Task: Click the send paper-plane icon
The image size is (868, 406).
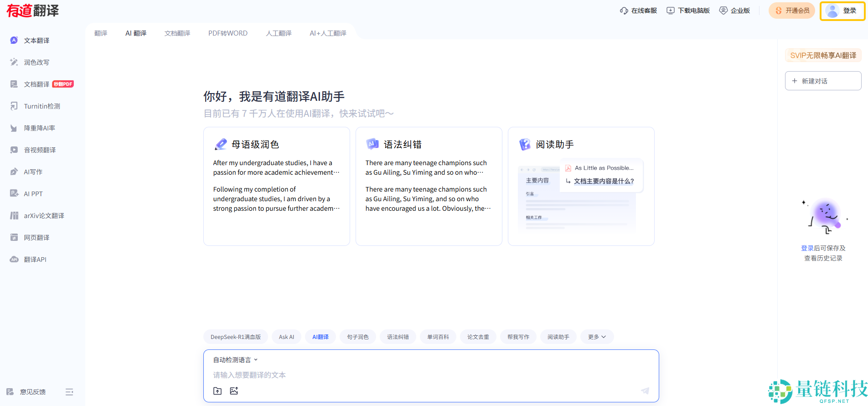Action: [645, 390]
